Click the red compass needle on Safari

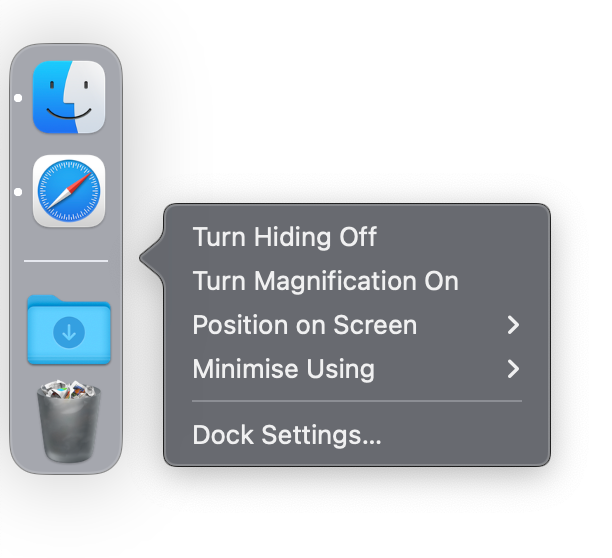[80, 181]
